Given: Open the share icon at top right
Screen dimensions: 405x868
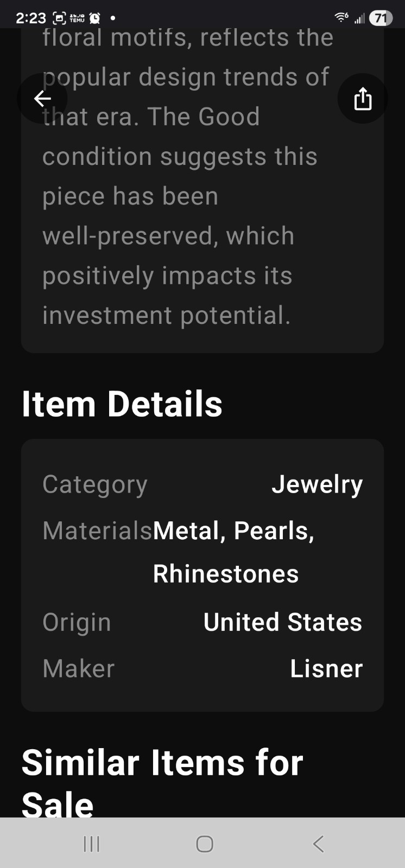Looking at the screenshot, I should [x=363, y=99].
